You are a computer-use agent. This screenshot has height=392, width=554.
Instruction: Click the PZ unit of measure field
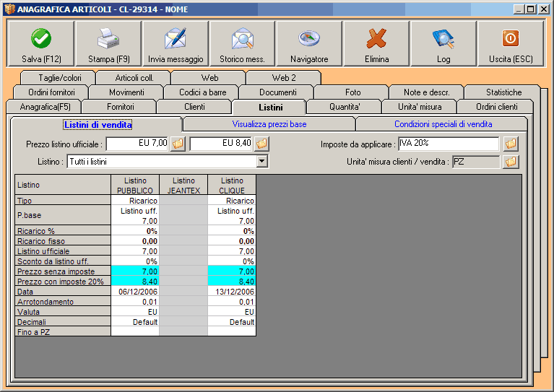click(476, 162)
